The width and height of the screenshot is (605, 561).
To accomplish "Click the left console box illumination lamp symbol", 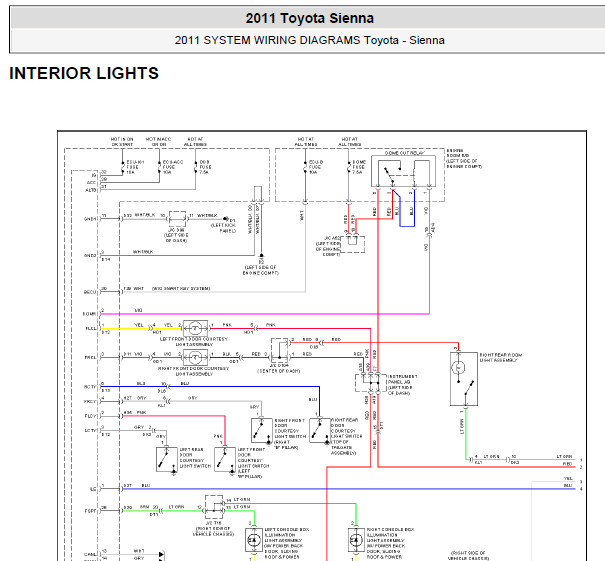I will (253, 540).
